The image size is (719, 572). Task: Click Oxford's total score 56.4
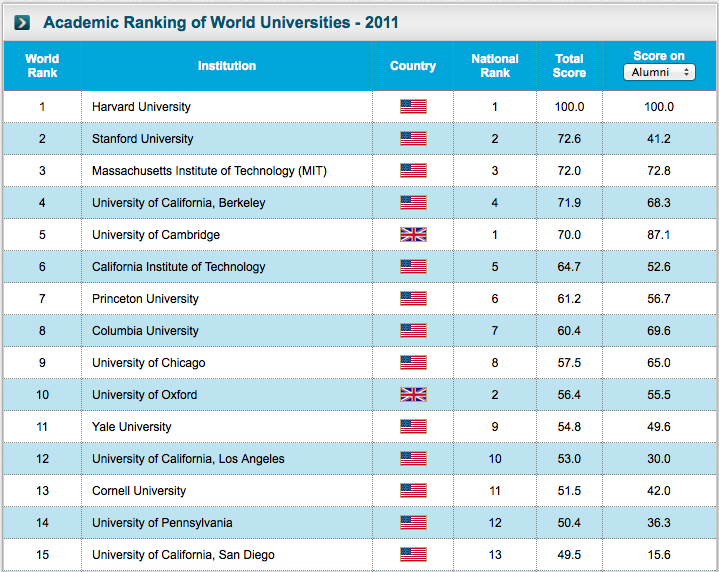tap(569, 394)
